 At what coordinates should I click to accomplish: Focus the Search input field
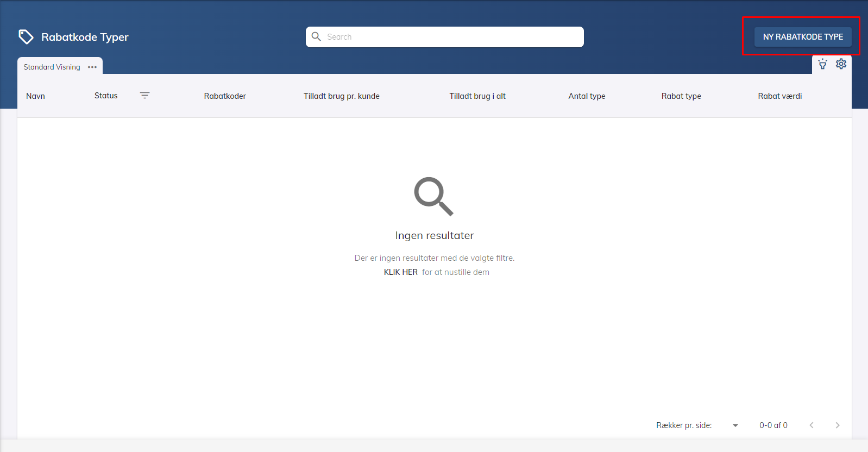[x=451, y=37]
